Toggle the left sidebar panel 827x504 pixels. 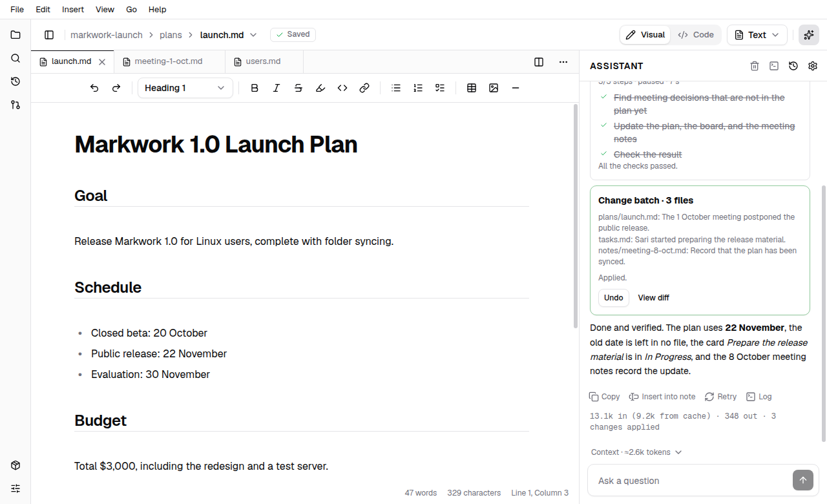coord(49,35)
